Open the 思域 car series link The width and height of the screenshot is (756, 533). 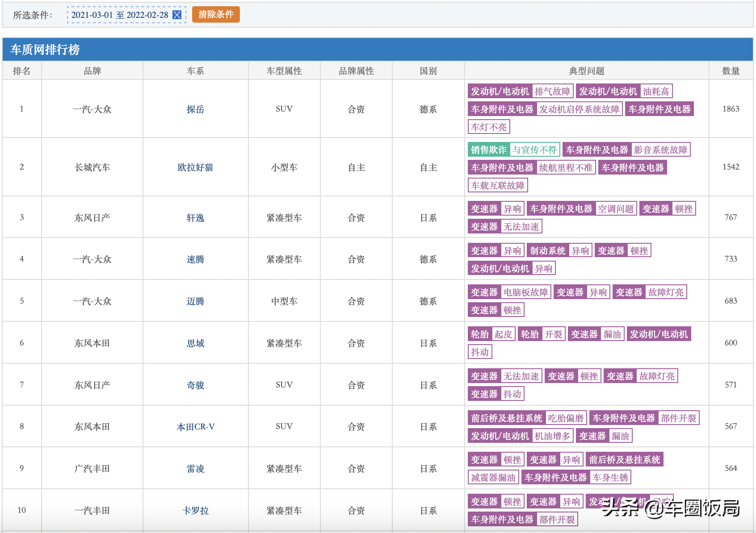195,343
